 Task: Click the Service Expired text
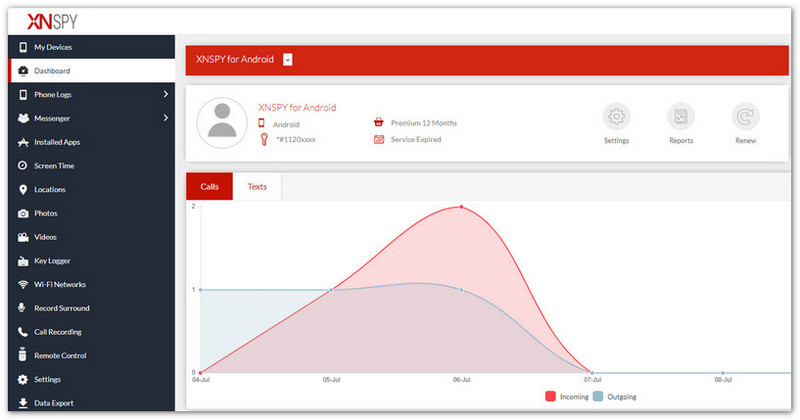point(416,139)
